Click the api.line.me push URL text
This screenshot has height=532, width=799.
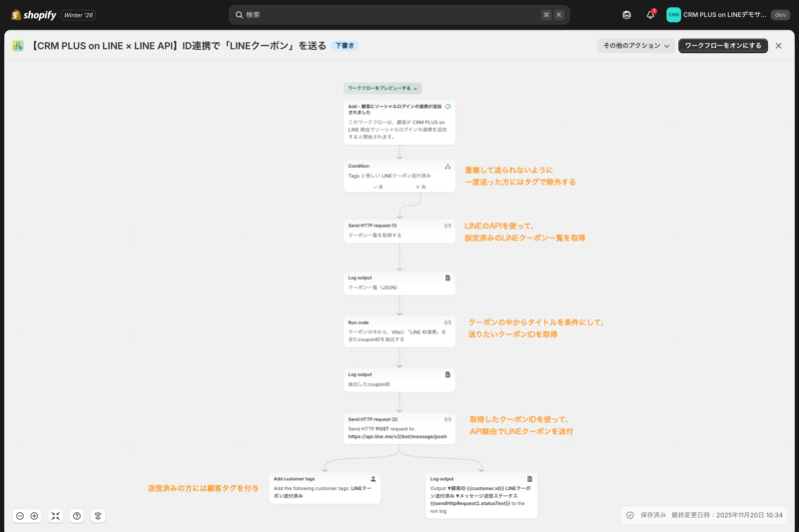(398, 437)
